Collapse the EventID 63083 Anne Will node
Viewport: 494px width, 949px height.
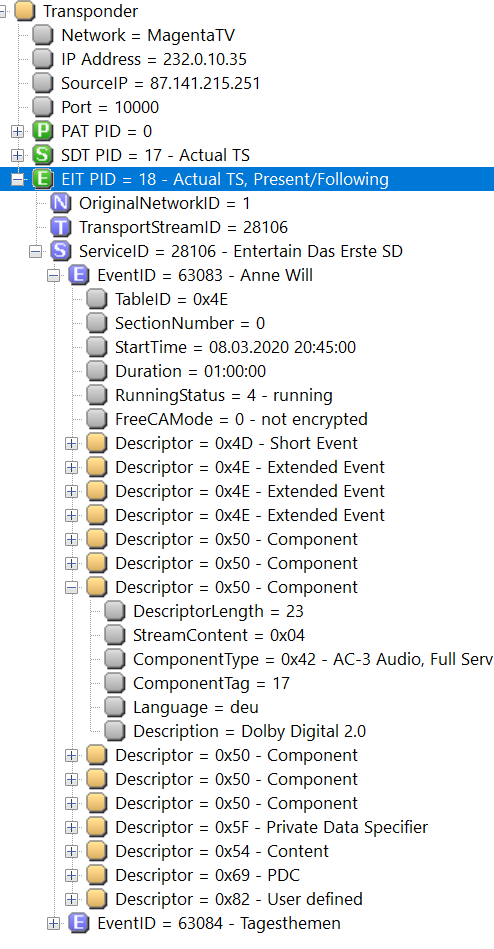click(54, 275)
